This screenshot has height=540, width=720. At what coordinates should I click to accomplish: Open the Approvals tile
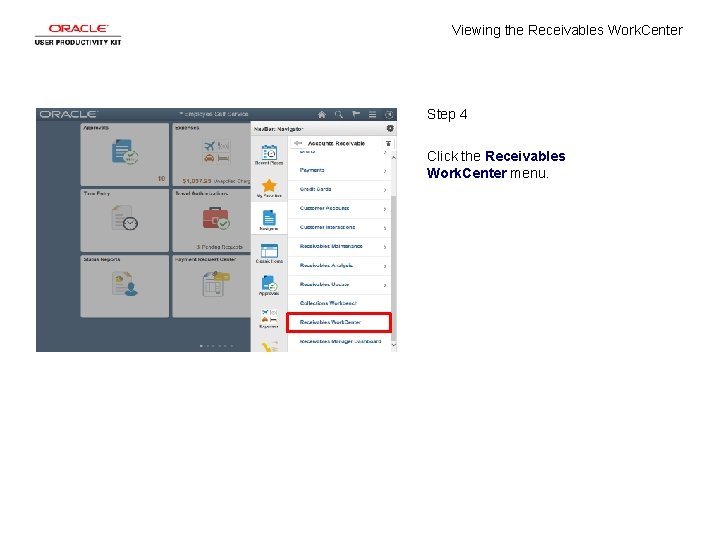point(124,154)
